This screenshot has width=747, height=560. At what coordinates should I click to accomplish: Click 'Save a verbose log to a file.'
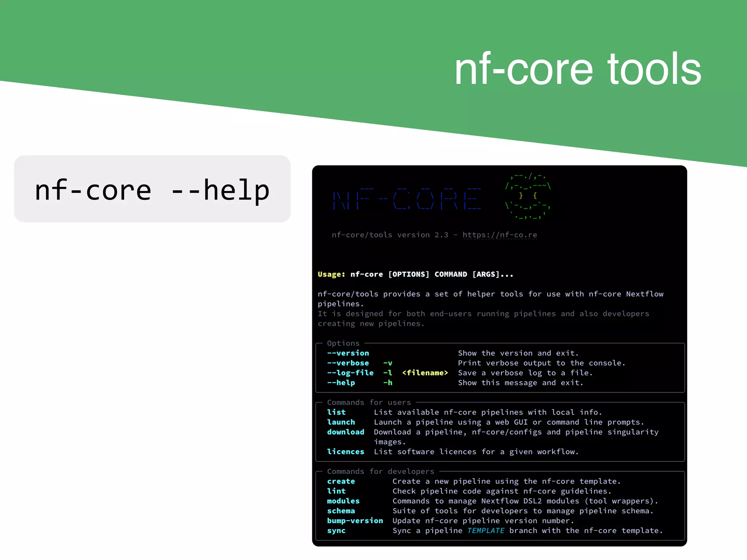(x=525, y=373)
